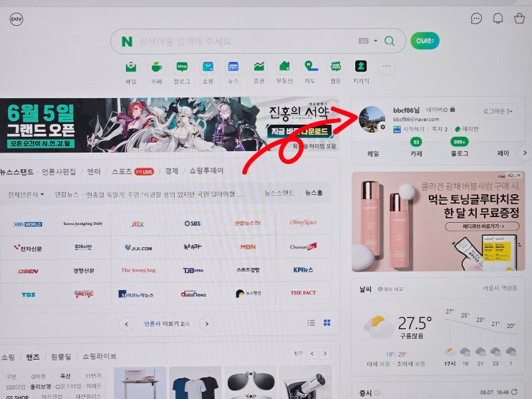This screenshot has width=532, height=399.
Task: Switch to the 스포츠 LIVE tab
Action: 132,171
